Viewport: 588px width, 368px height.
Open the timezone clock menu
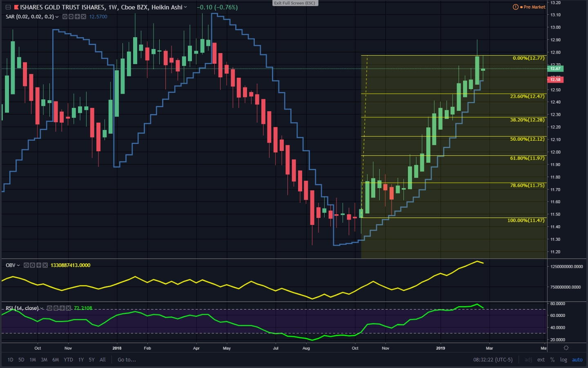493,360
